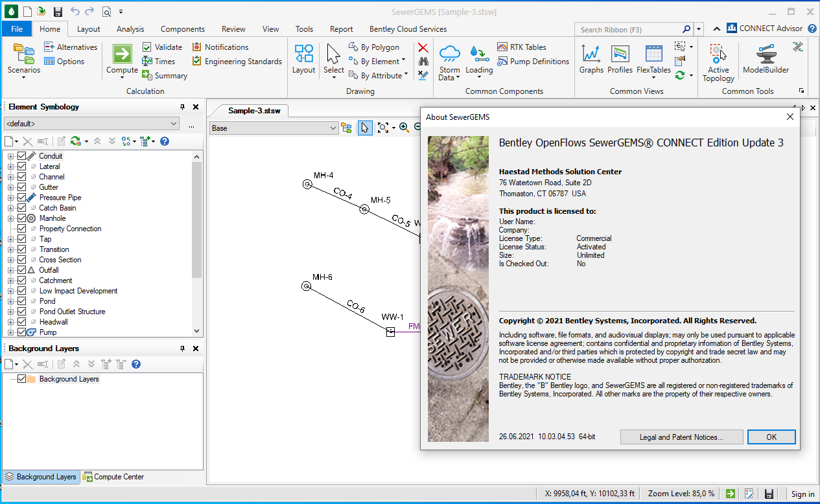Open the By Element dropdown

click(377, 62)
